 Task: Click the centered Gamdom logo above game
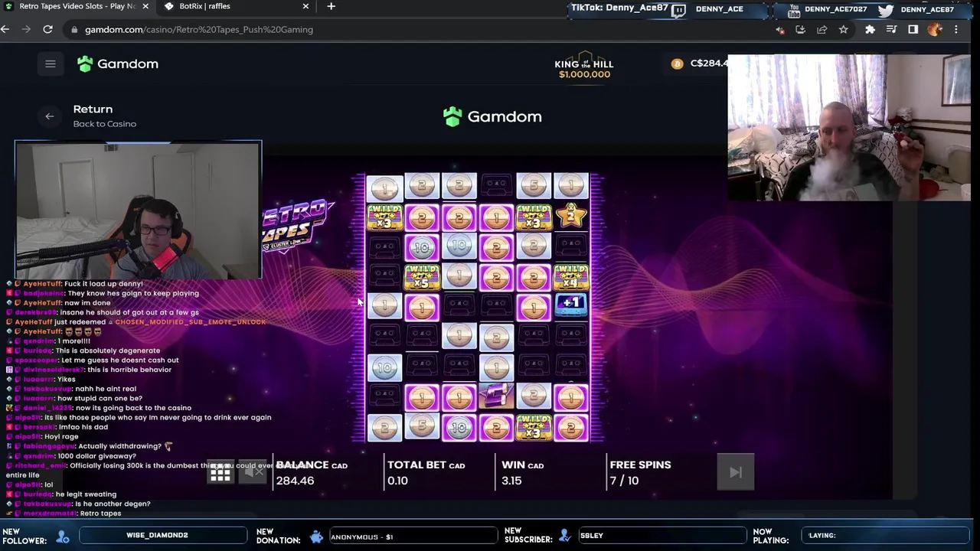click(492, 116)
